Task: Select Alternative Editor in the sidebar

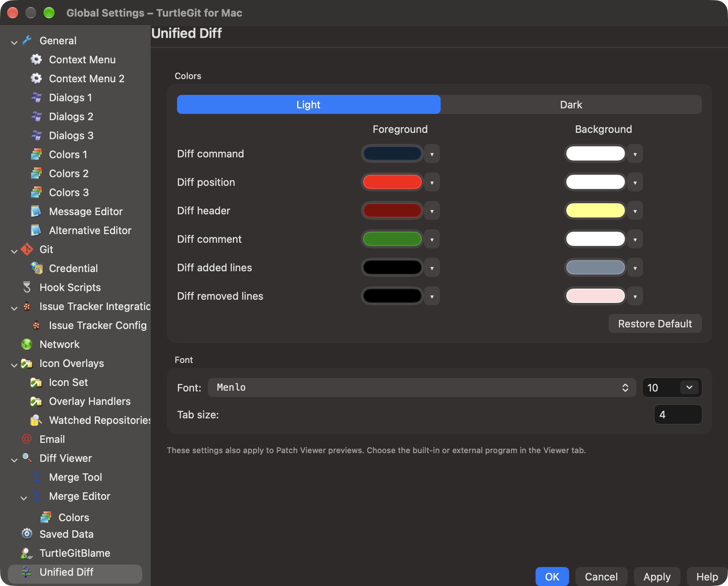Action: 90,230
